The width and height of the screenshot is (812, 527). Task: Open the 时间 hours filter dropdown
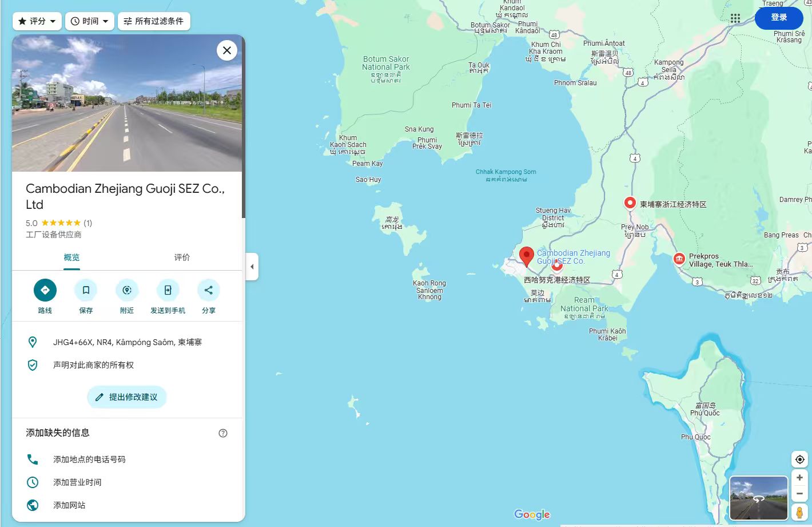(x=90, y=21)
